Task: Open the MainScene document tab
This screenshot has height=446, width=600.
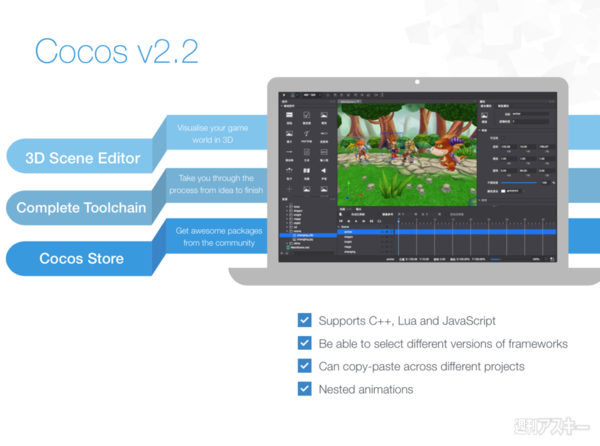Action: [350, 101]
